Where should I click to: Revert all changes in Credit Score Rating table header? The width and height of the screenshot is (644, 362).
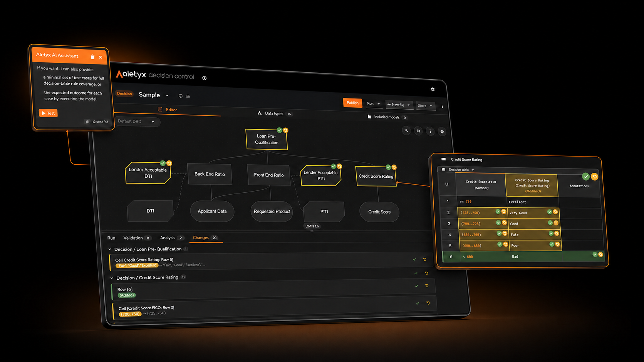click(595, 177)
